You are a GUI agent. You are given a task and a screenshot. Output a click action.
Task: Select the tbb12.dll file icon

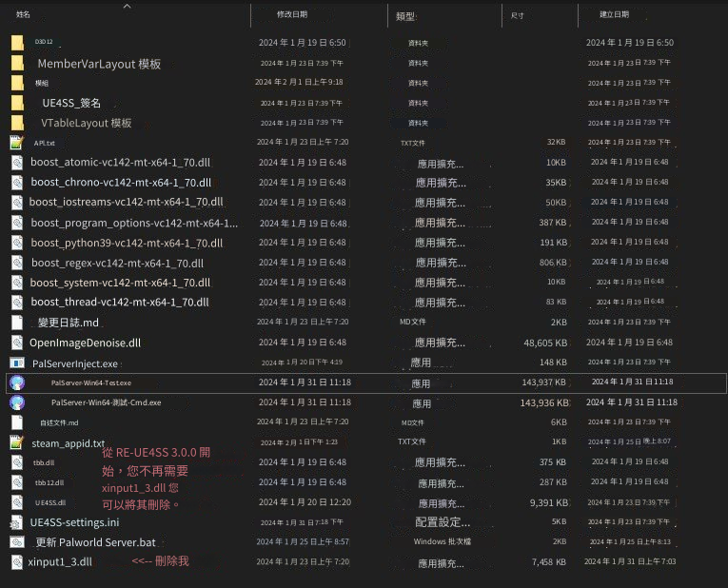pyautogui.click(x=17, y=482)
